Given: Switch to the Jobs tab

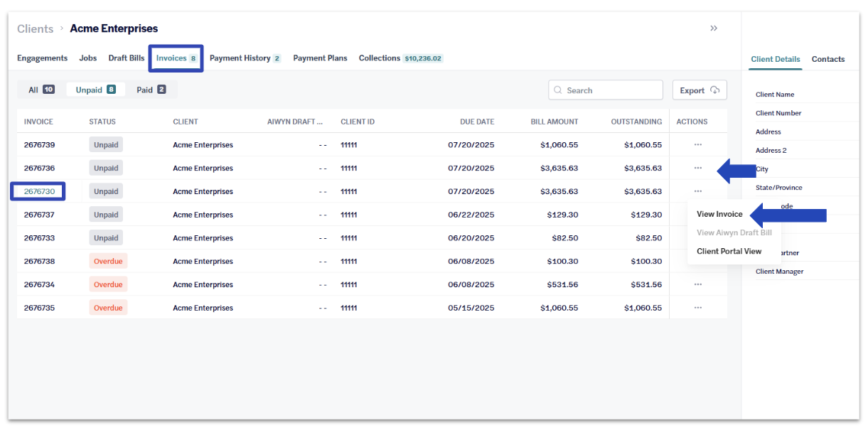Looking at the screenshot, I should pos(87,58).
